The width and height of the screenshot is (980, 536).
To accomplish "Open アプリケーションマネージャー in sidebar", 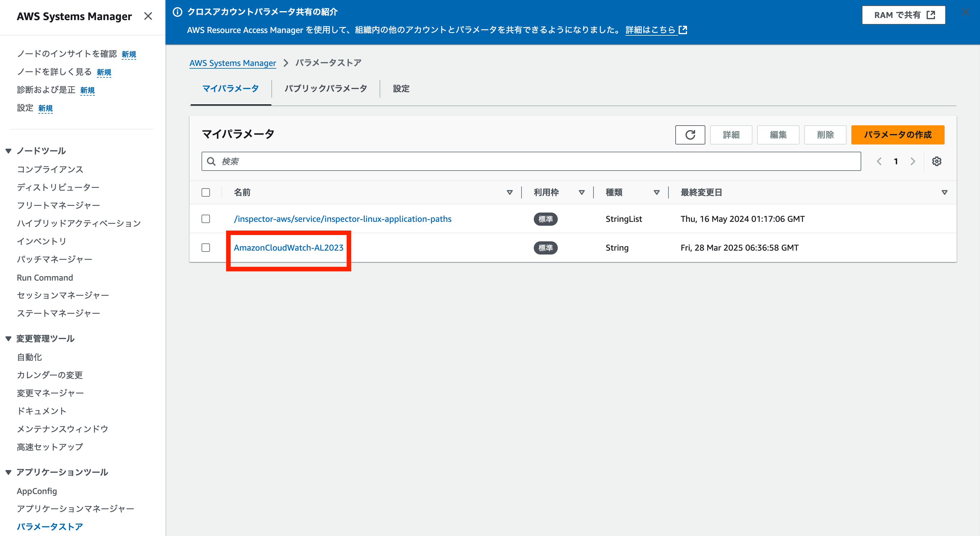I will (x=75, y=509).
